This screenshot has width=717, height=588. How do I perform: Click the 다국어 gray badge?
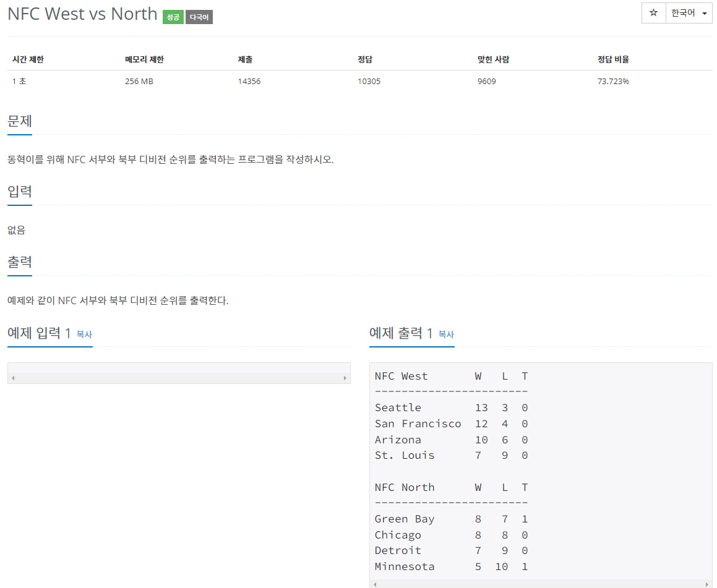(x=199, y=17)
